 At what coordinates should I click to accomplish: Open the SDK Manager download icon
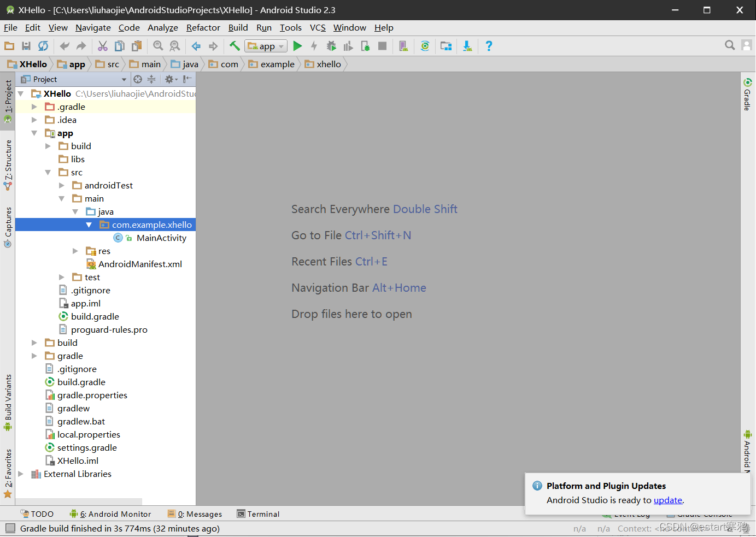[467, 46]
